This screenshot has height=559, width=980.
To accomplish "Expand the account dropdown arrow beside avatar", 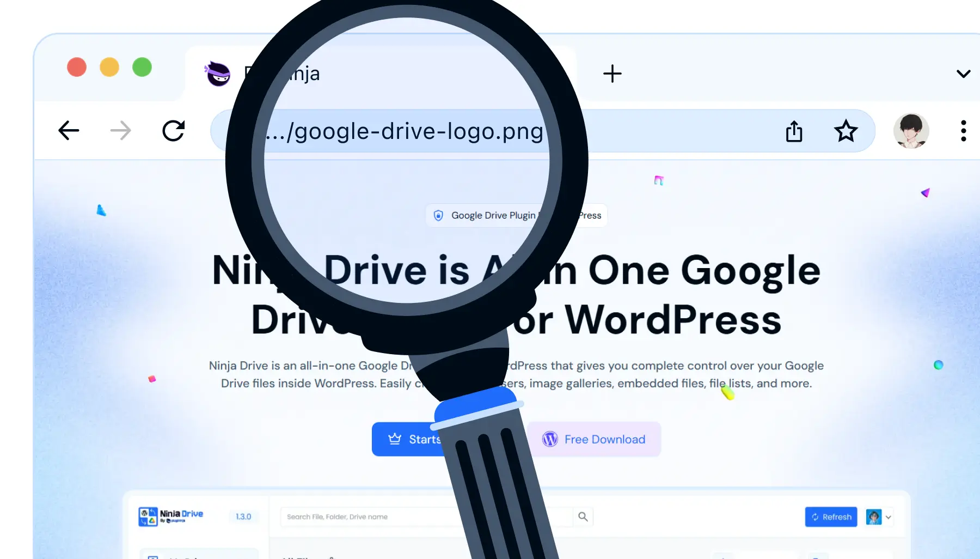I will [889, 517].
